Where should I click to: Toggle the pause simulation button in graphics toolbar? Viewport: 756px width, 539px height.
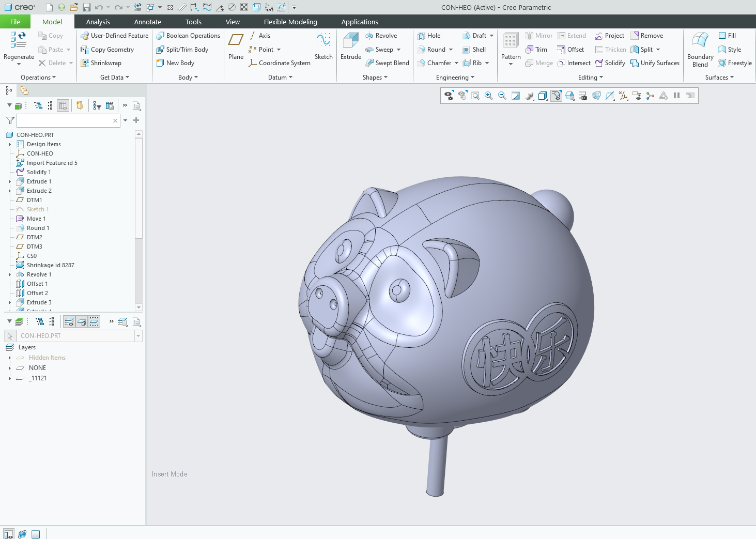676,96
